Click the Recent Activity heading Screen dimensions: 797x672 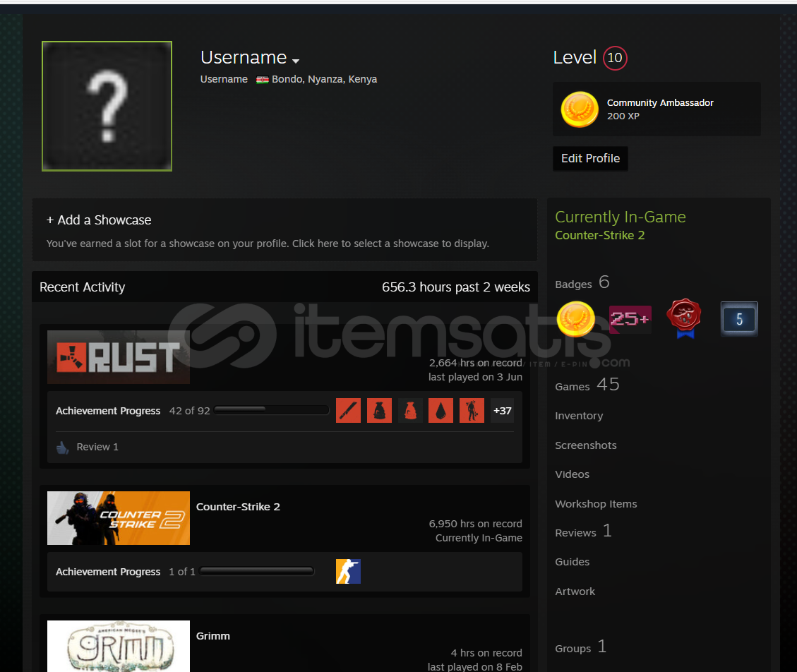tap(83, 287)
